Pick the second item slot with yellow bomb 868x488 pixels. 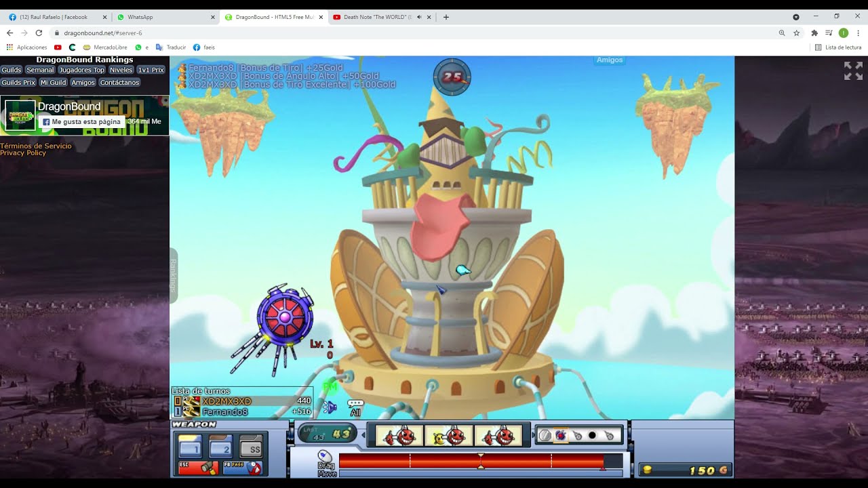(x=449, y=436)
